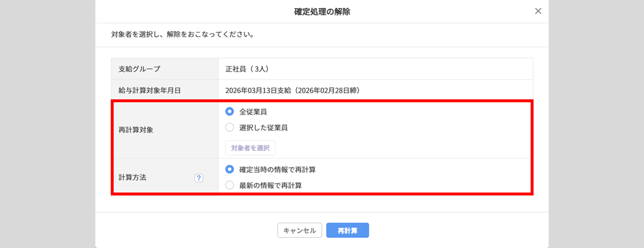Screen dimensions: 644x248
Task: Select 確定当時の情報で再計算 radio option
Action: (x=230, y=169)
